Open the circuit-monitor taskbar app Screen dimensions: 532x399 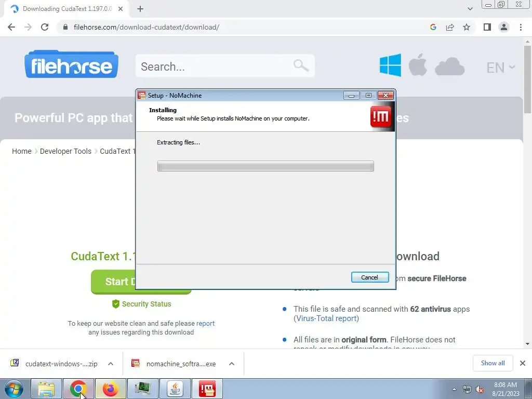(x=143, y=389)
